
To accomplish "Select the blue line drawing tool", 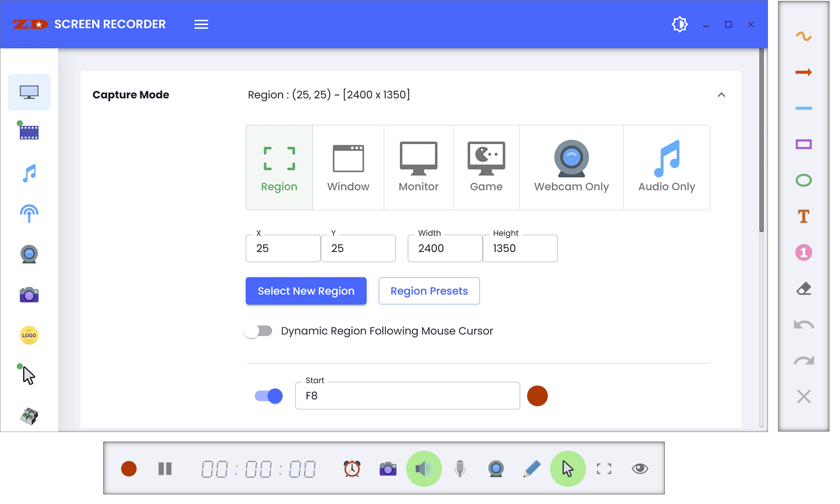I will tap(804, 108).
